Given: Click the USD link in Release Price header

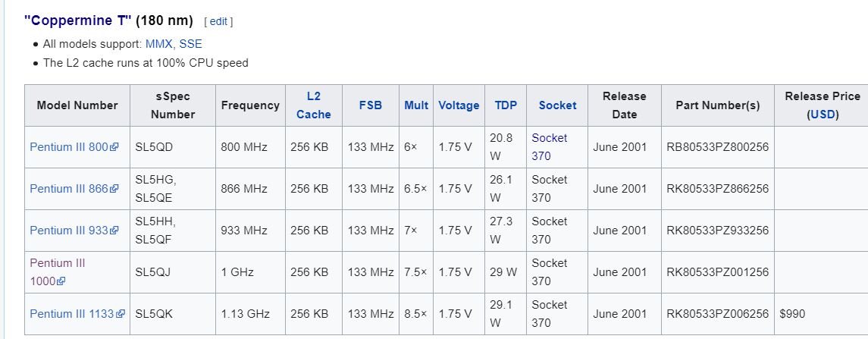Looking at the screenshot, I should tap(823, 115).
